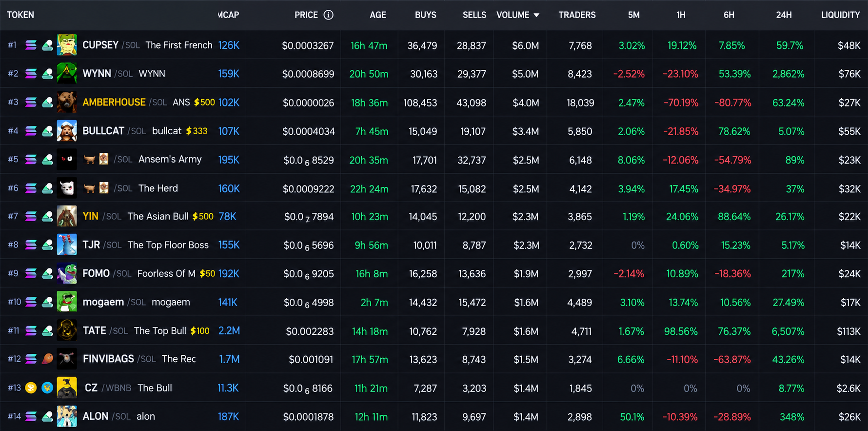Open the FINVIBAGS token name link
This screenshot has width=868, height=431.
coord(108,359)
